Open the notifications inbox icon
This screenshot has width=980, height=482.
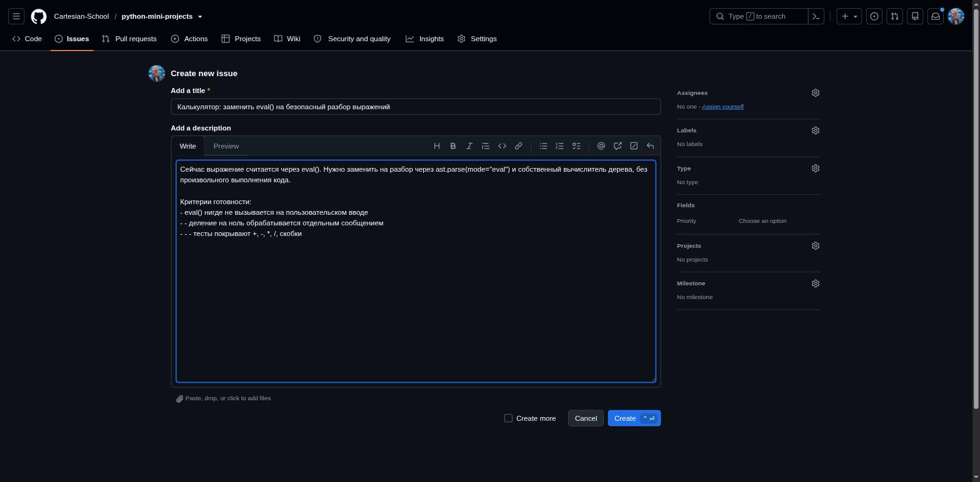[936, 16]
